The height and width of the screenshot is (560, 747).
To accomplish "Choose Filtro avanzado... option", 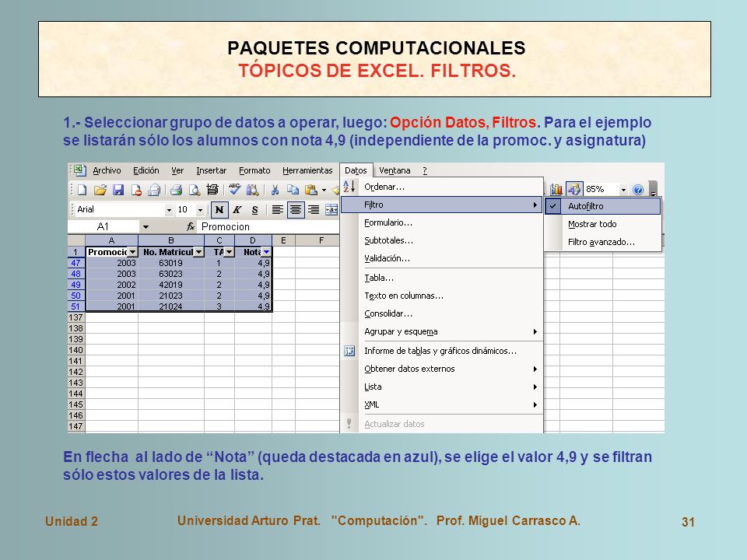I will (x=602, y=242).
